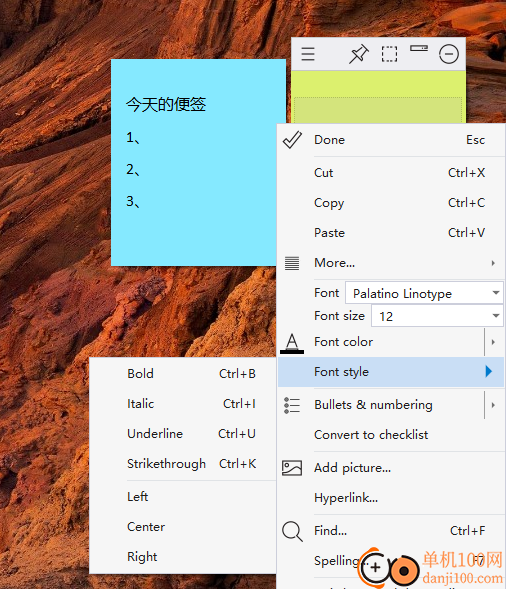Viewport: 506px width, 589px height.
Task: Apply Bold from the Font style submenu
Action: tap(183, 374)
